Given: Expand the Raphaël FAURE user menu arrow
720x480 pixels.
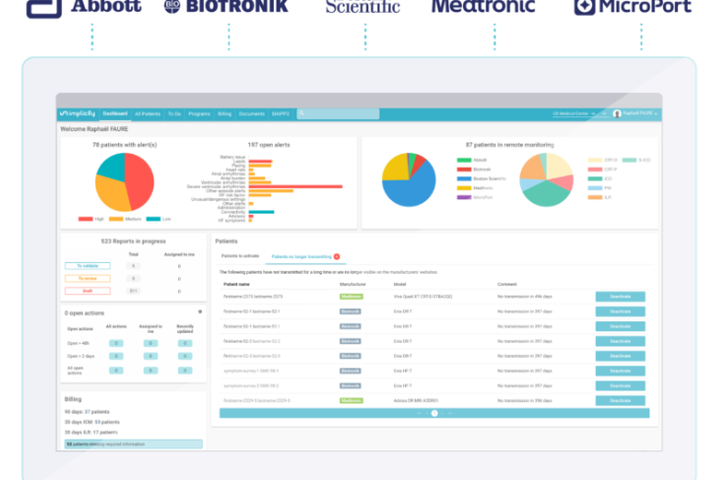Looking at the screenshot, I should [656, 113].
